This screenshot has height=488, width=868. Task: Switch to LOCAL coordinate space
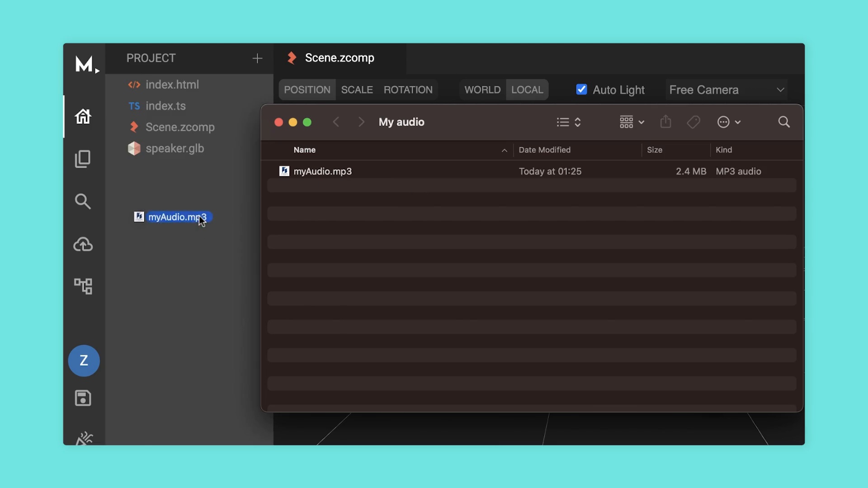(527, 89)
